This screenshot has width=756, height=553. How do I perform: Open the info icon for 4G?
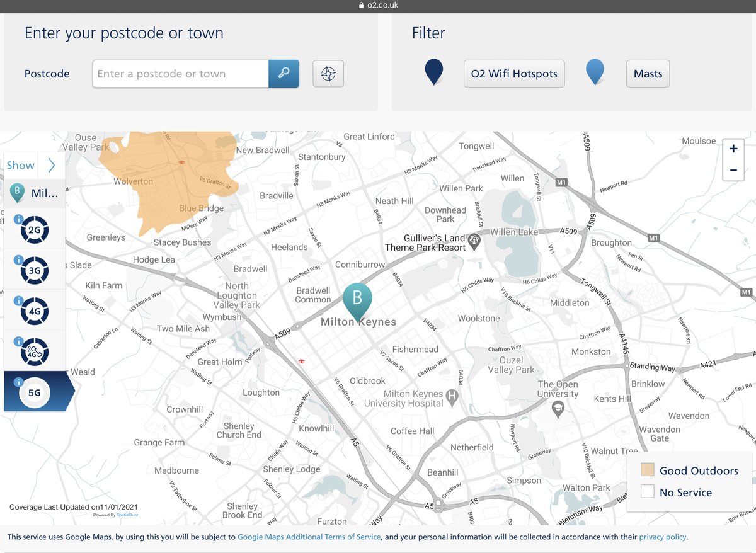18,301
